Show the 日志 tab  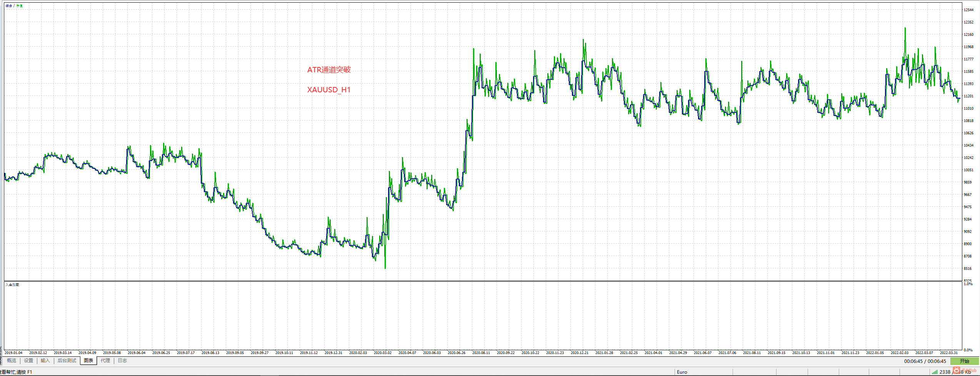[122, 361]
